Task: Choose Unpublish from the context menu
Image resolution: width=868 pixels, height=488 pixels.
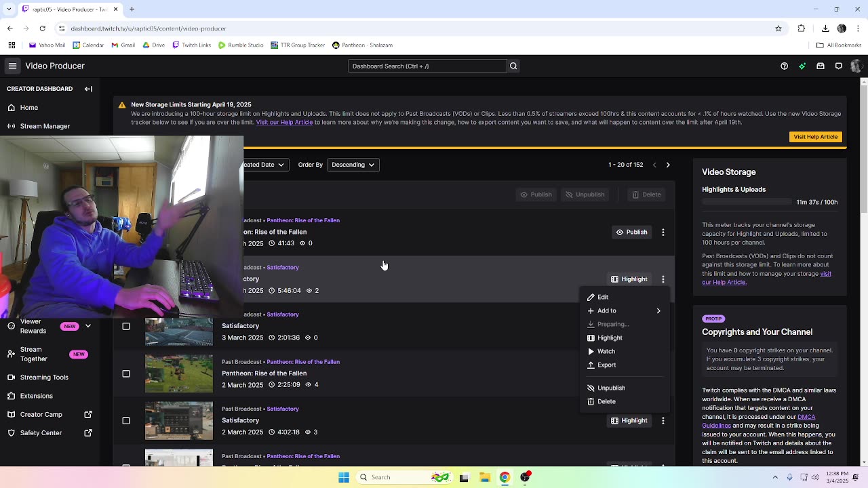Action: tap(625, 388)
